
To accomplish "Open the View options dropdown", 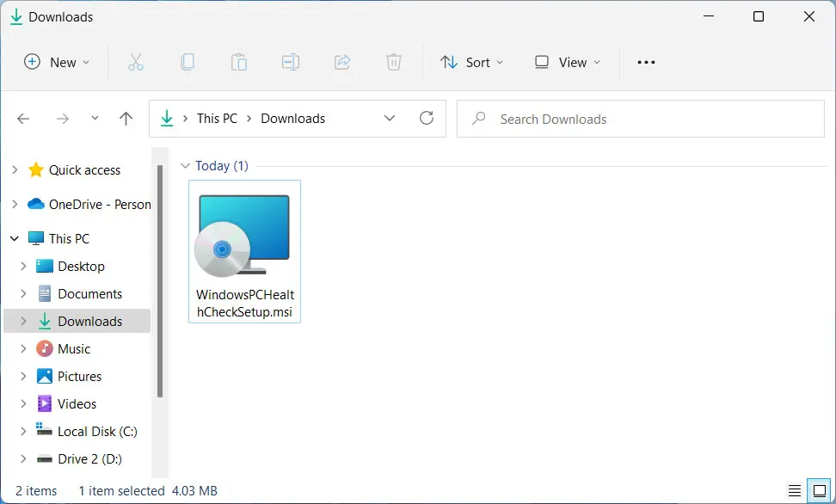I will 568,63.
